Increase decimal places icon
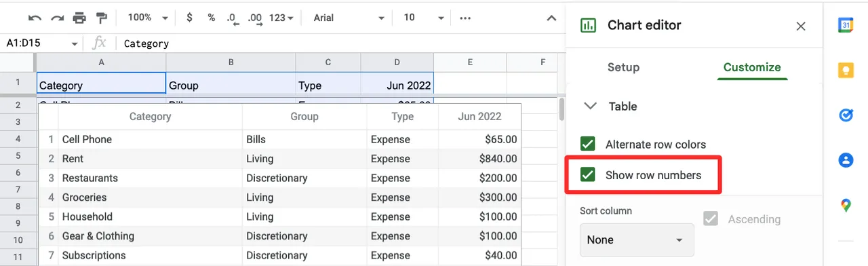 point(255,18)
